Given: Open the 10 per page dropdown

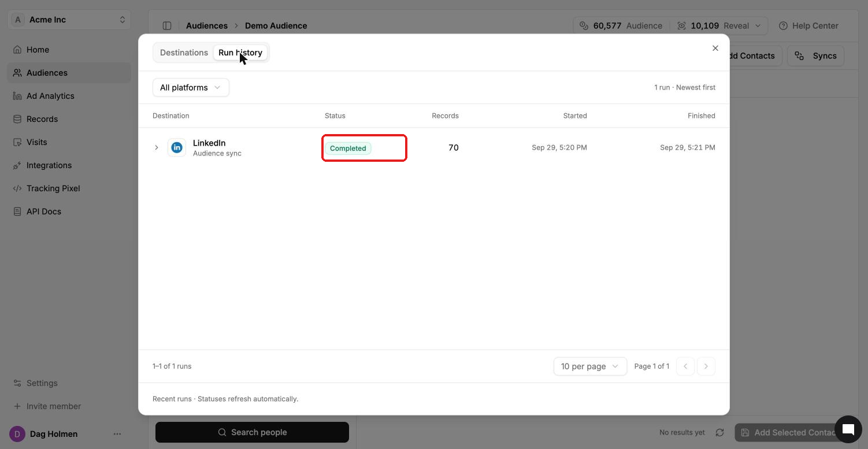Looking at the screenshot, I should pos(590,366).
